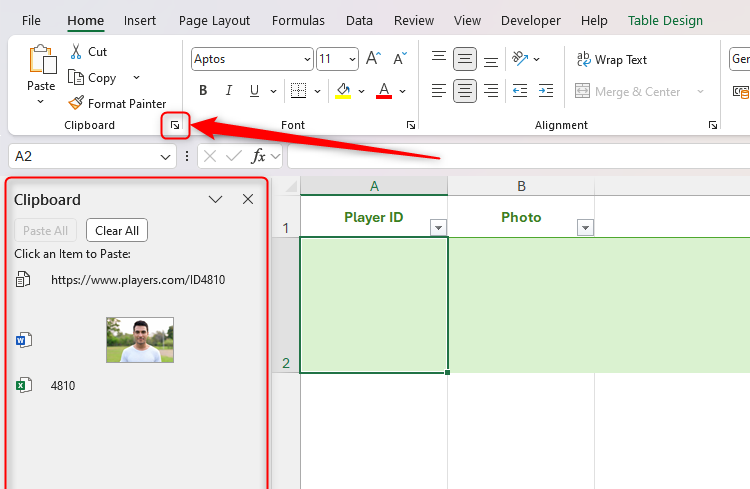Apply the yellow Fill Color swatch
Screen dimensions: 750x489
coord(343,91)
